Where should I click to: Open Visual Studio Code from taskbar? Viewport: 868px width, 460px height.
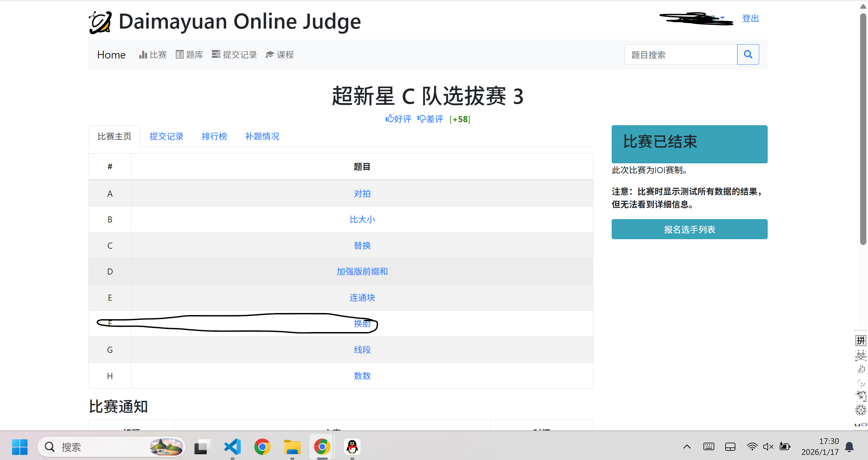point(233,447)
